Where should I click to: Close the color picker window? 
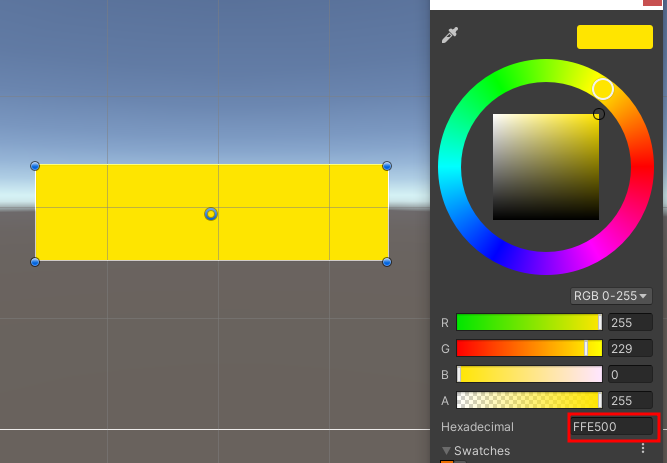point(652,2)
